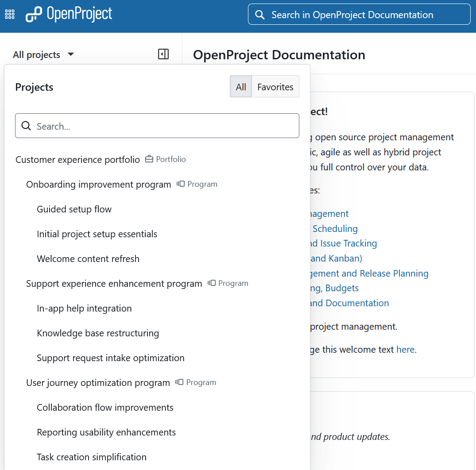Open Knowledge base restructuring project
This screenshot has width=476, height=470.
(97, 333)
